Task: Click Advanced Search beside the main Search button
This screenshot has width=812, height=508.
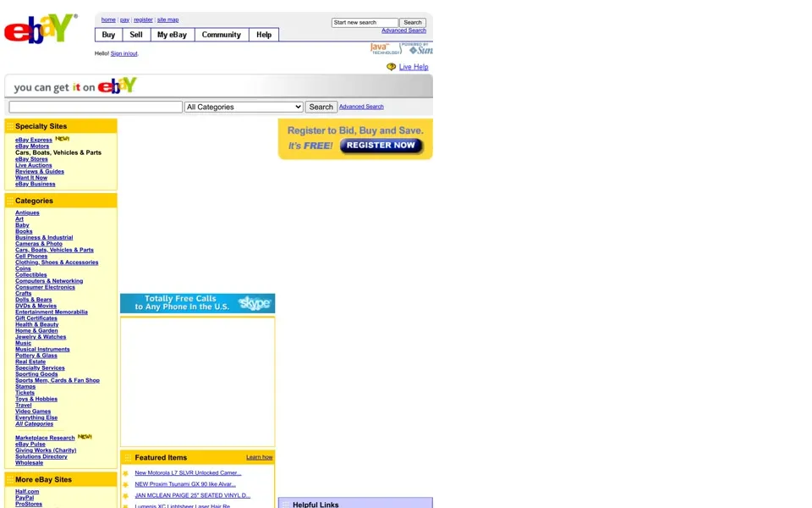Action: (x=361, y=107)
